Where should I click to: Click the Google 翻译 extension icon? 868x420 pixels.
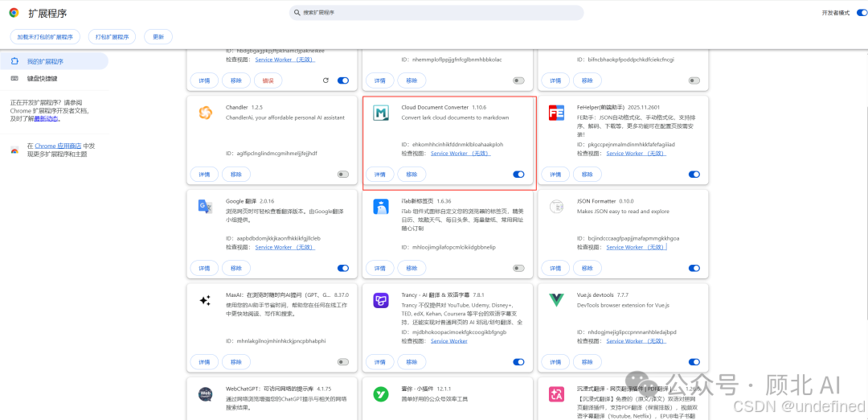click(205, 207)
